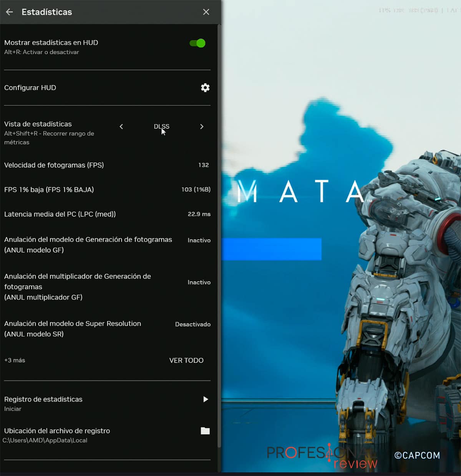This screenshot has height=476, width=461.
Task: Select the DLSS view label
Action: 161,126
